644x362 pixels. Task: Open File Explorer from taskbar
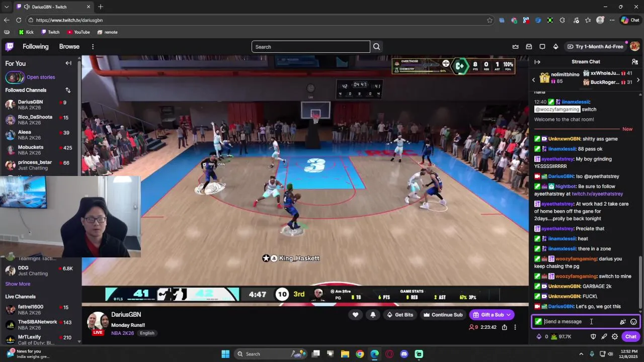pyautogui.click(x=345, y=354)
